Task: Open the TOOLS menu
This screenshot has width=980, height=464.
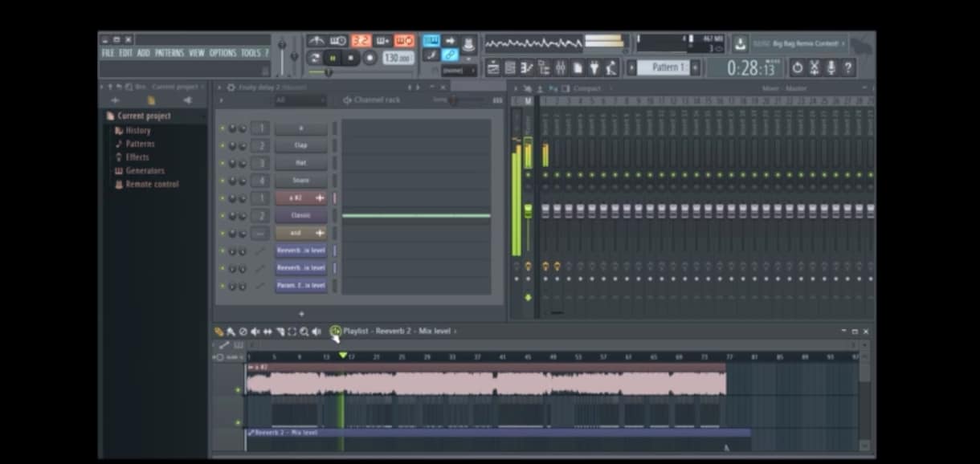Action: [x=251, y=53]
